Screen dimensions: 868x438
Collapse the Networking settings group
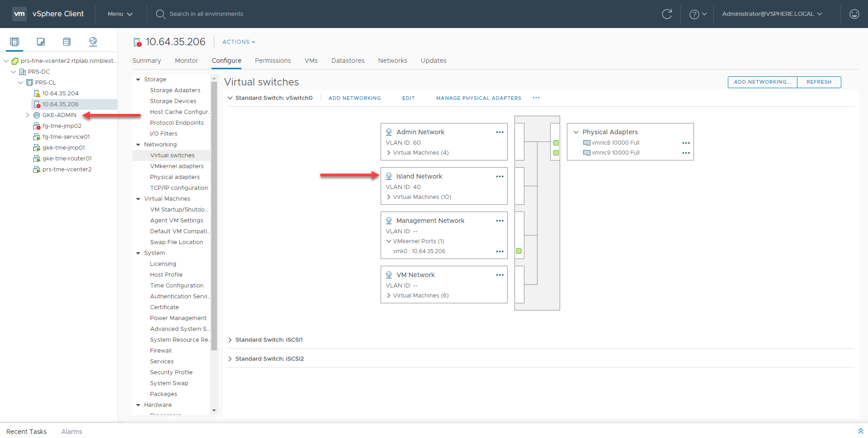coord(138,145)
